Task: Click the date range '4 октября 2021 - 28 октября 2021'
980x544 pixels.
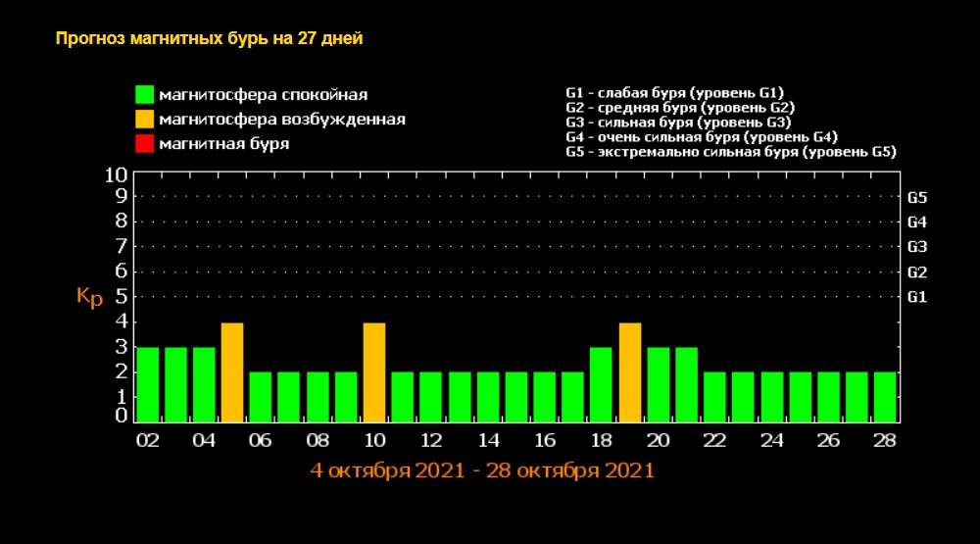Action: point(481,470)
